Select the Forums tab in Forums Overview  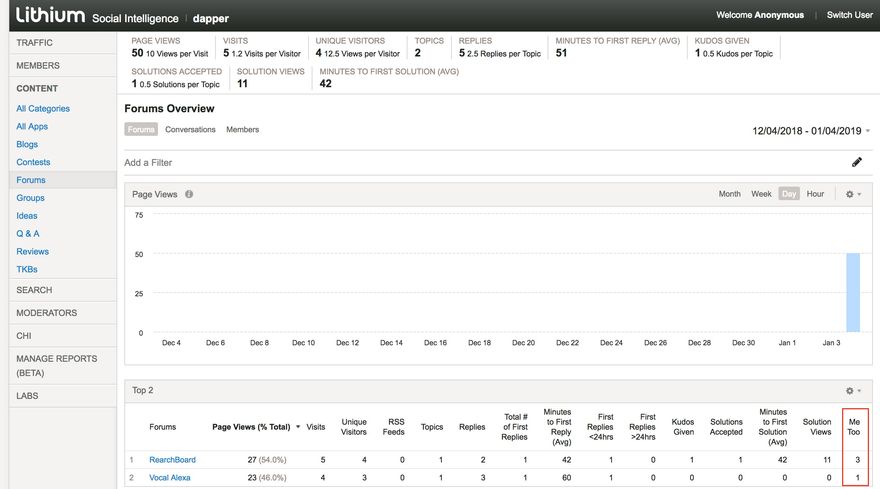(141, 129)
